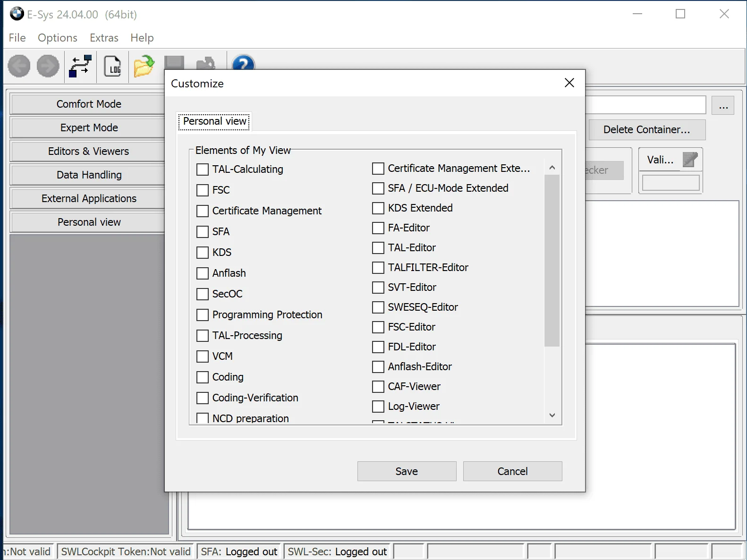The image size is (747, 560).
Task: Select the Personal view tab in Customize
Action: pos(215,121)
